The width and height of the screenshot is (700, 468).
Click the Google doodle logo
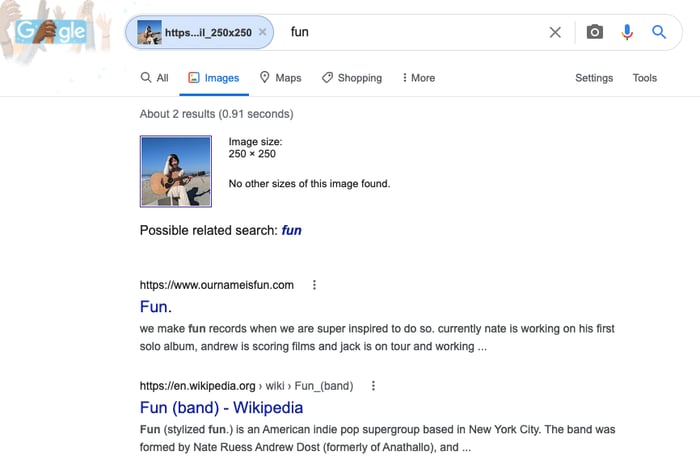pos(51,32)
